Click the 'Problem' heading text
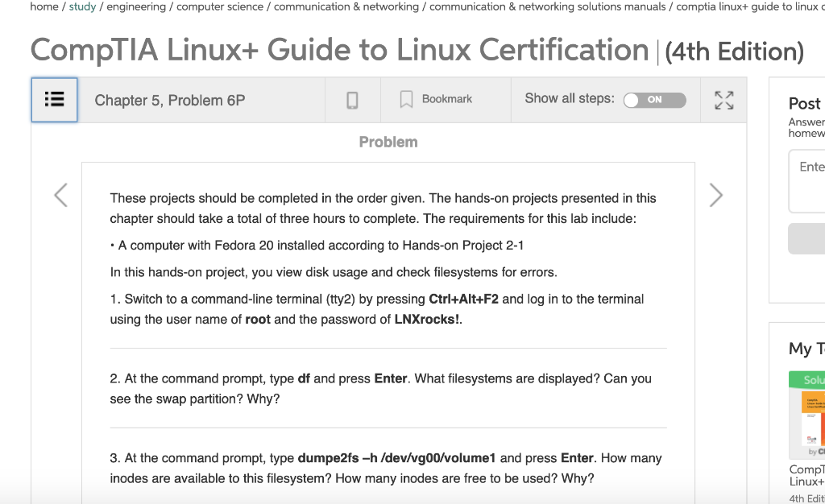825x504 pixels. 388,142
